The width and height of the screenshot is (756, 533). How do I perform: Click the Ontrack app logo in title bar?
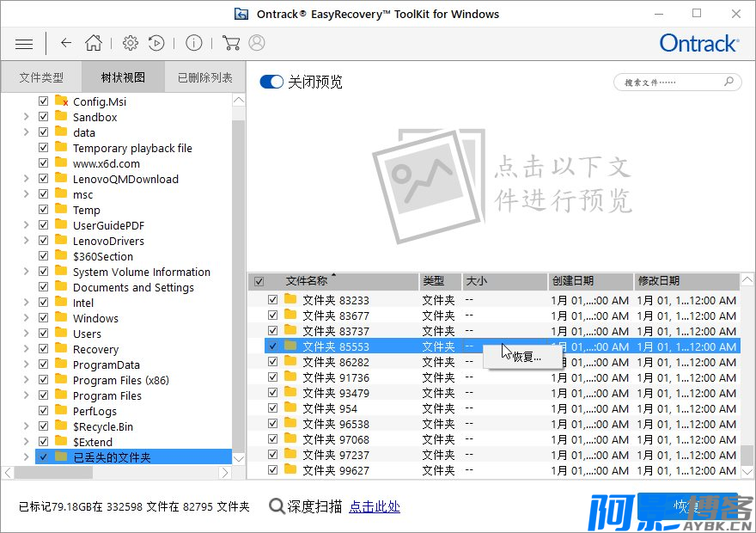tap(241, 14)
